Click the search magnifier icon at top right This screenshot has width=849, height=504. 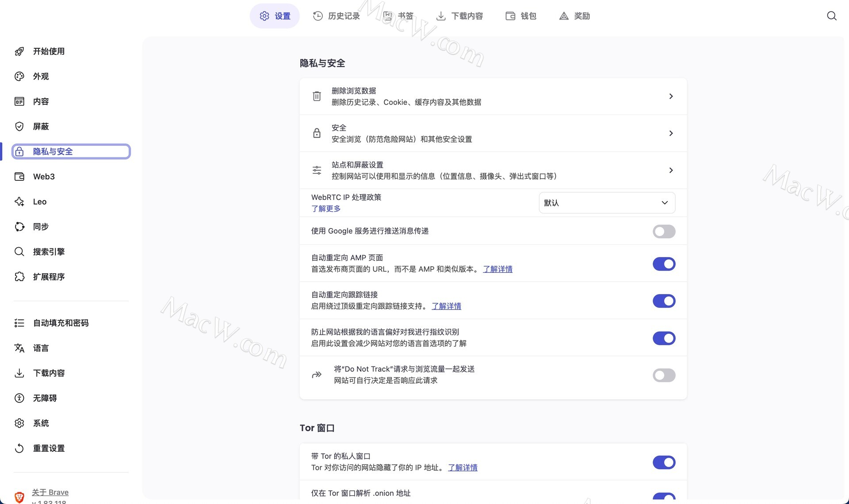tap(831, 16)
